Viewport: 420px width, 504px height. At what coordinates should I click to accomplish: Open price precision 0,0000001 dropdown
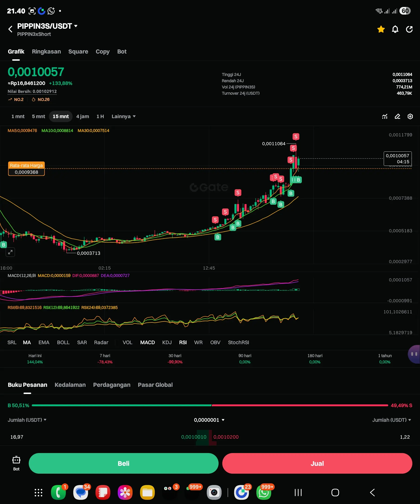point(209,420)
